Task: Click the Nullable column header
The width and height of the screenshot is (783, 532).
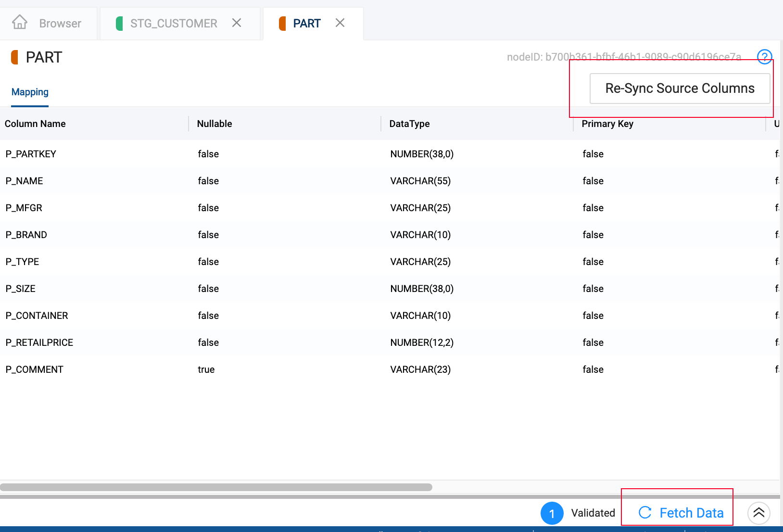Action: tap(215, 124)
